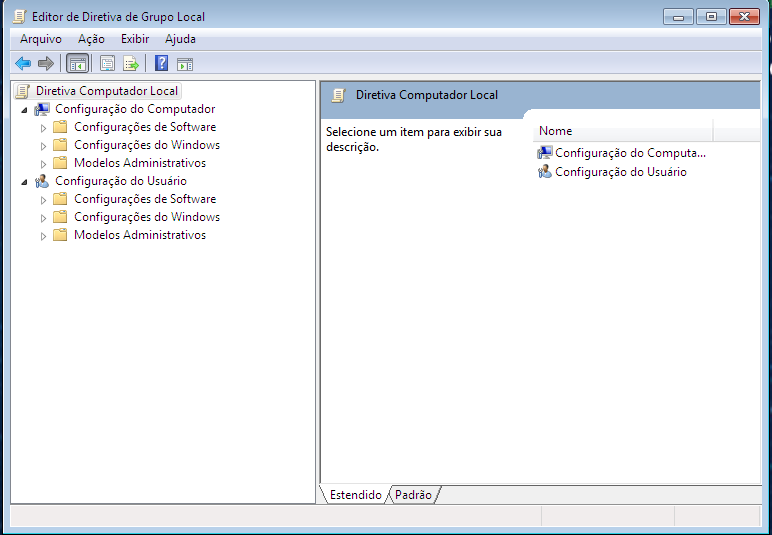Open the Ação menu
Screen dimensions: 772x535
91,39
